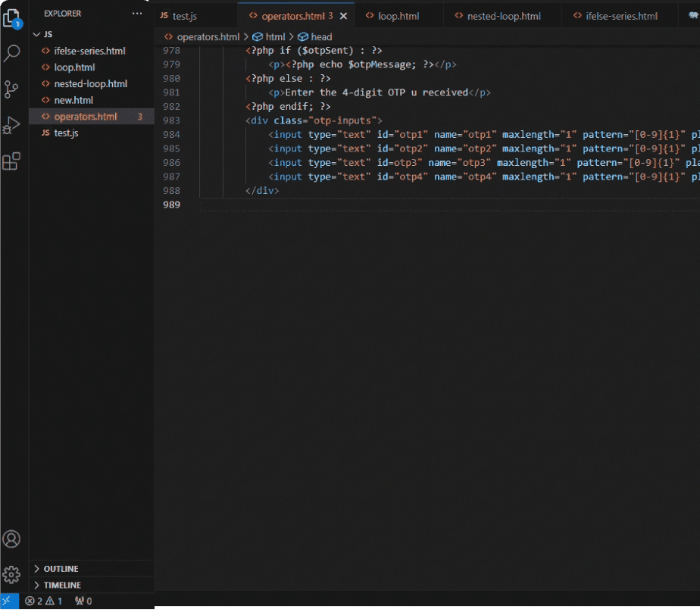Click the EXPLORER panel title
The image size is (700, 612).
point(62,14)
